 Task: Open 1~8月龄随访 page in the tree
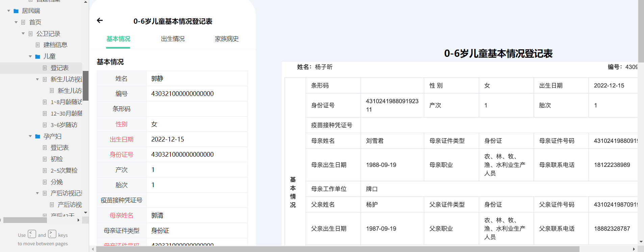[x=67, y=102]
